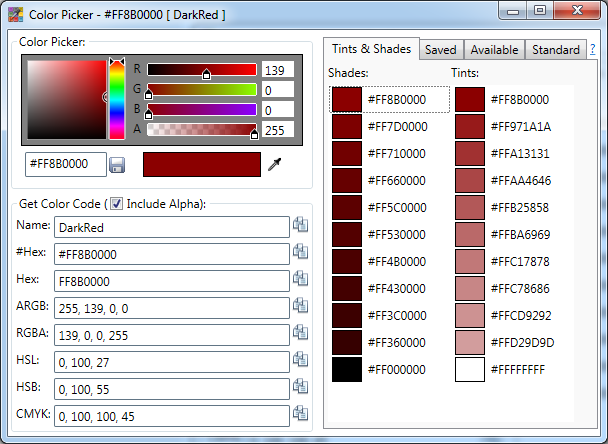Click the red R channel slider
608x444 pixels.
click(202, 70)
